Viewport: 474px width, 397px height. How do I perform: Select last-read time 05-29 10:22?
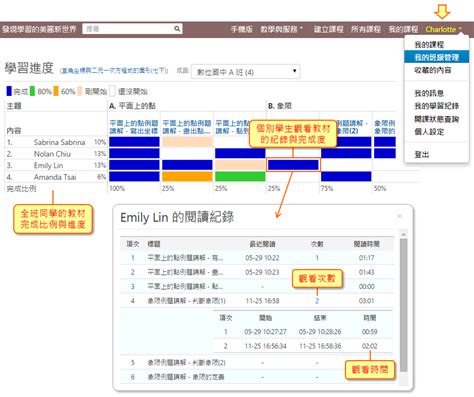pos(262,258)
